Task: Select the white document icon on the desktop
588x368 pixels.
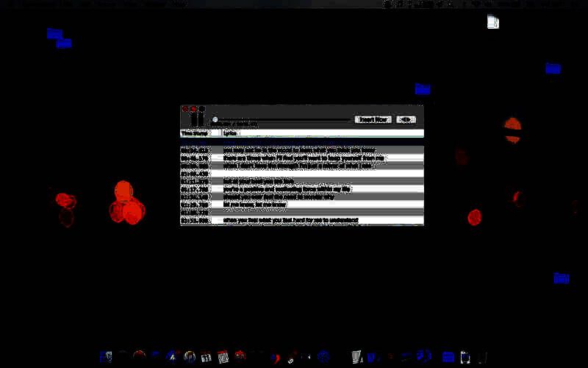Action: (x=493, y=22)
